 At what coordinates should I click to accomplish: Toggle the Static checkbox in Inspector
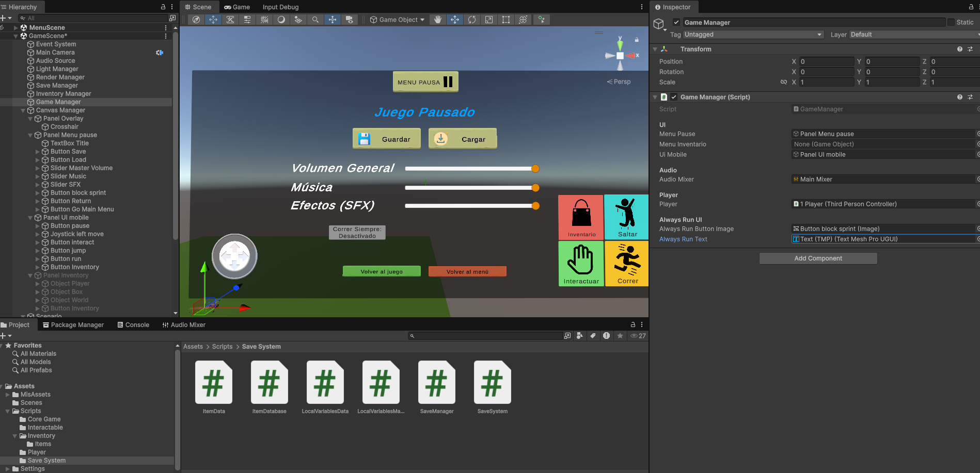point(951,22)
